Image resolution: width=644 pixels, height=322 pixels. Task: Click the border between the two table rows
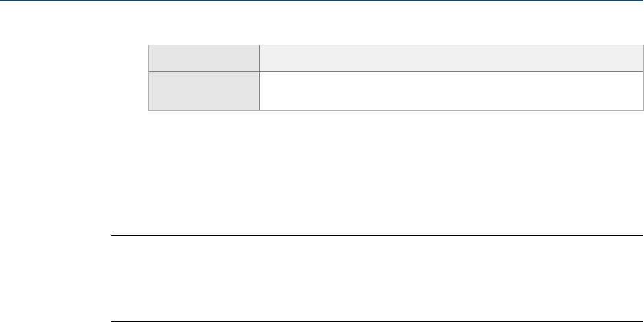(x=396, y=71)
